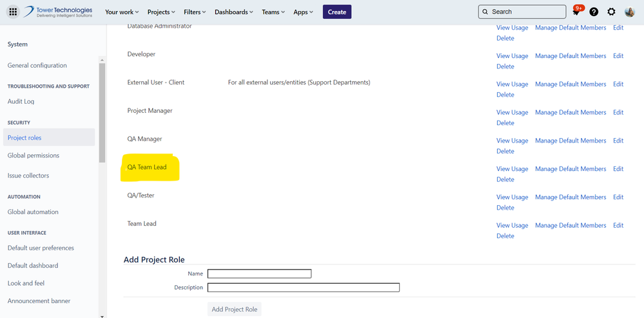The height and width of the screenshot is (318, 644).
Task: Edit the Developer role
Action: click(x=618, y=56)
